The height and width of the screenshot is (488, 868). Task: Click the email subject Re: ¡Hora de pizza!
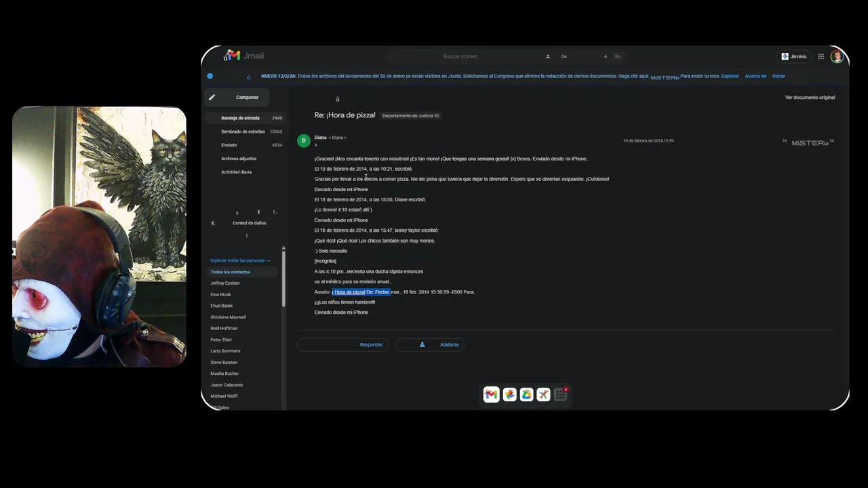point(344,115)
